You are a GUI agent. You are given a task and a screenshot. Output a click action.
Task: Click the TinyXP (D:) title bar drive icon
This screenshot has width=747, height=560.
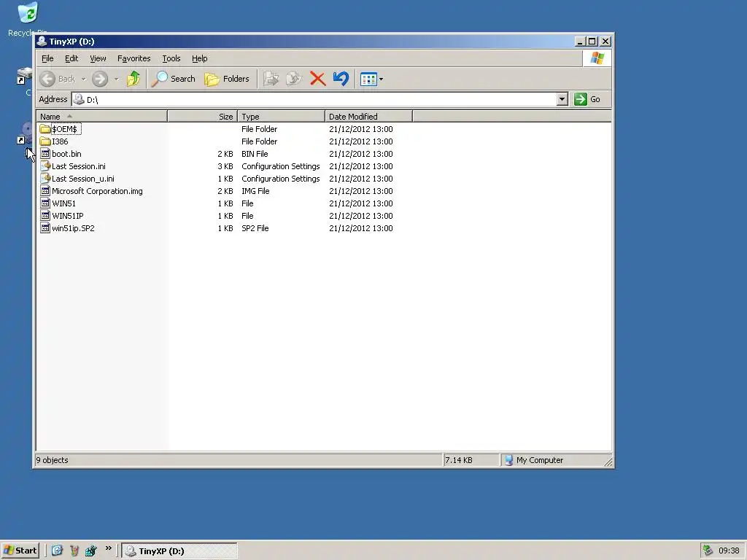pyautogui.click(x=42, y=41)
